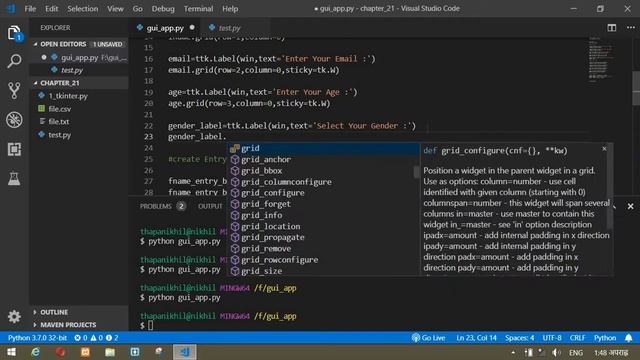This screenshot has width=640, height=360.
Task: Close the autocomplete documentation popup
Action: pos(604,149)
